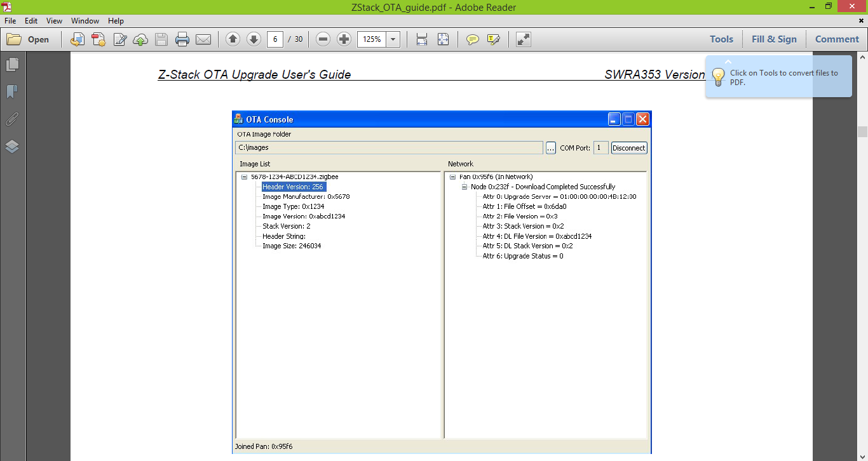This screenshot has width=868, height=461.
Task: Open attachments paperclip panel
Action: click(12, 119)
